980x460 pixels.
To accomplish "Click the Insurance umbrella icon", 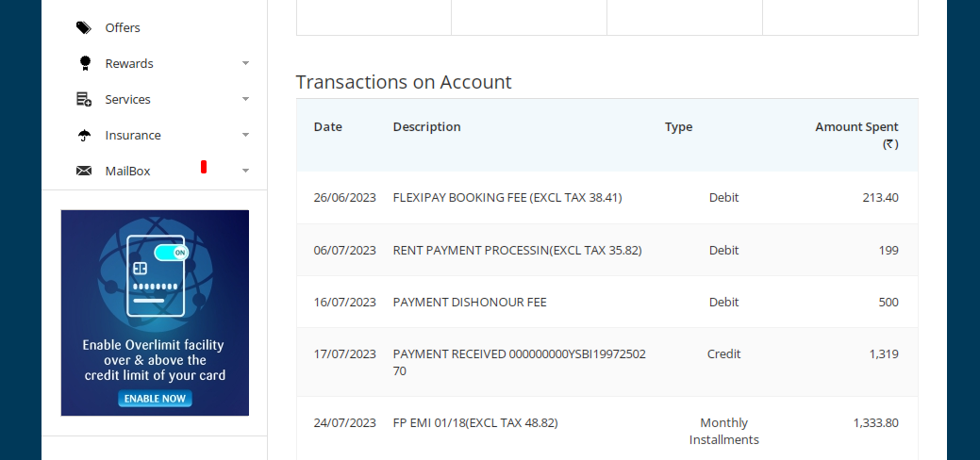I will 84,135.
